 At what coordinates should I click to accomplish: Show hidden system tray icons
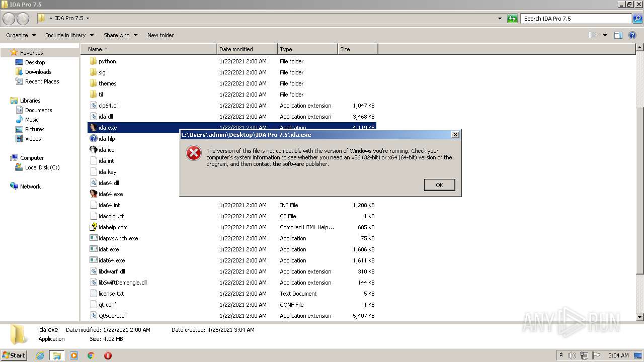[x=561, y=355]
